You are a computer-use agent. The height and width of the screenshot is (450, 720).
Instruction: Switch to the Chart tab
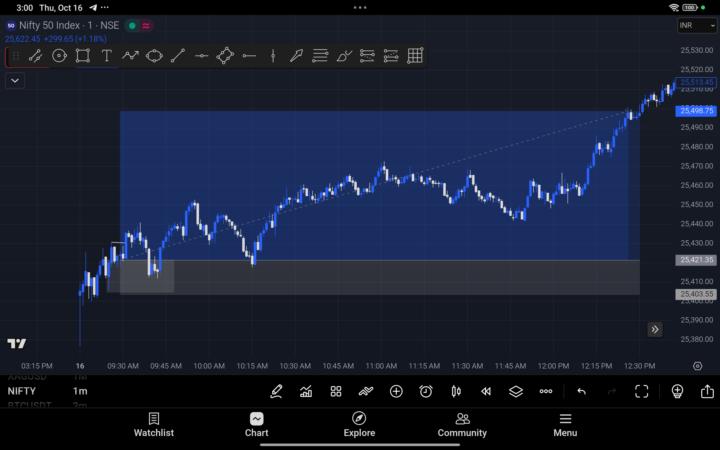coord(257,425)
